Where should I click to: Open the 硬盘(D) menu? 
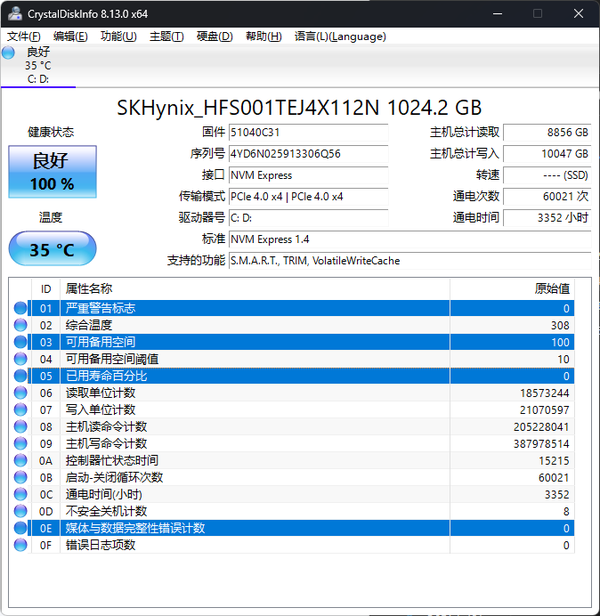coord(215,37)
